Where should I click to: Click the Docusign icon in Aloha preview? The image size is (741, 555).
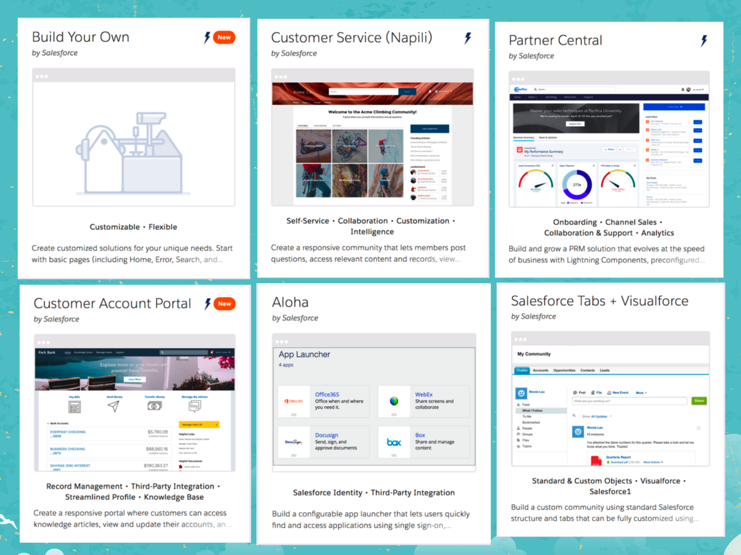click(x=293, y=442)
